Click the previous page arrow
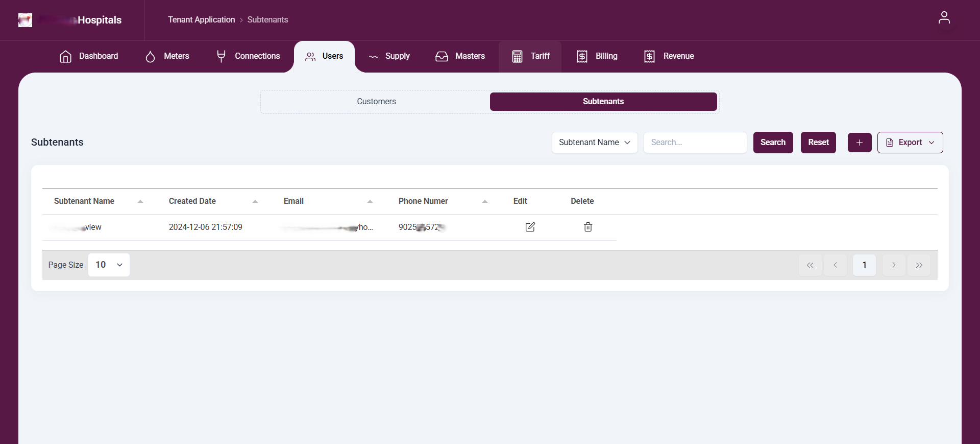 835,265
